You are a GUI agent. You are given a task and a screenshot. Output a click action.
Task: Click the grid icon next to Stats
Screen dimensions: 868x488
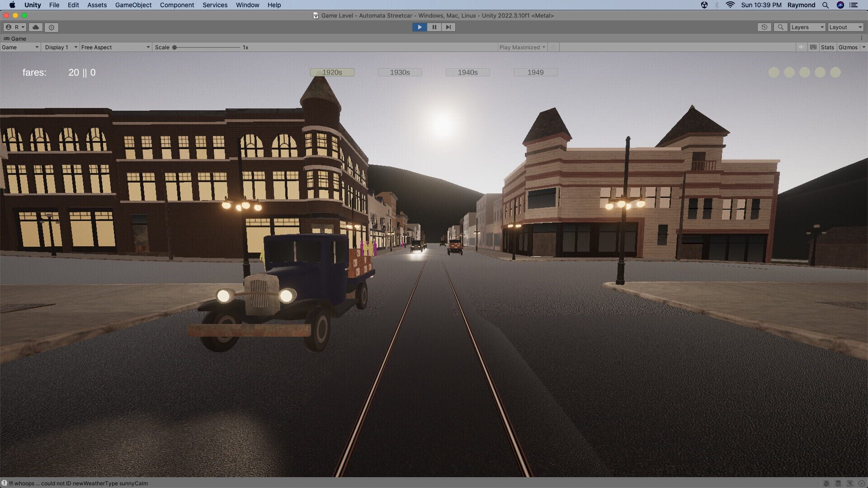click(x=812, y=47)
